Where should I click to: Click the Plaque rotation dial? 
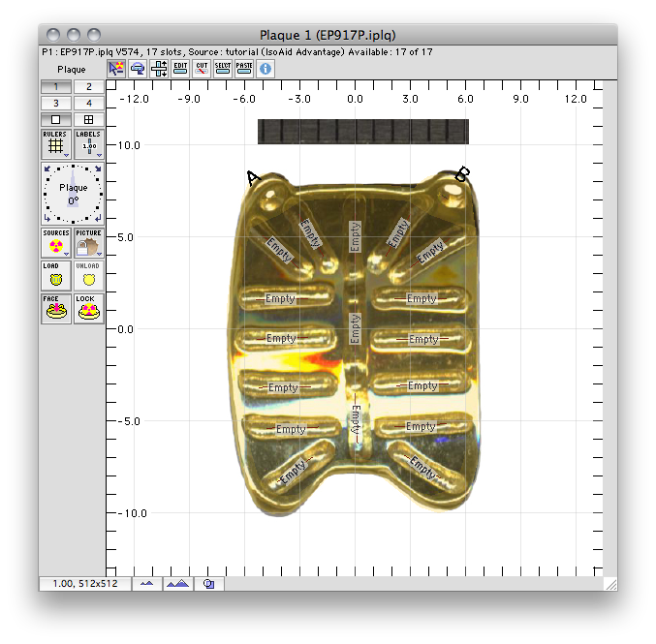coord(73,194)
